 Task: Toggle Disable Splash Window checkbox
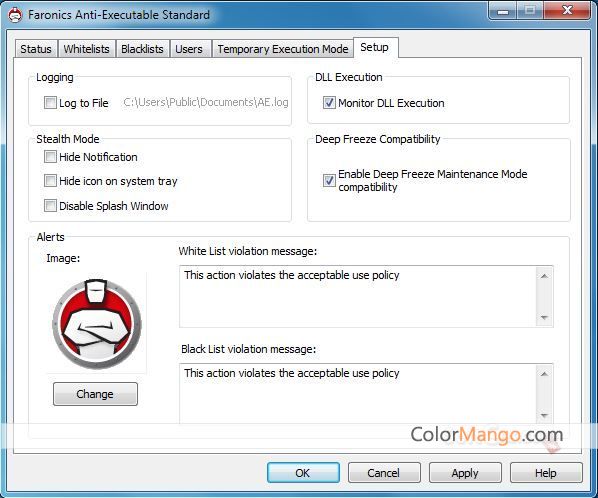point(50,206)
